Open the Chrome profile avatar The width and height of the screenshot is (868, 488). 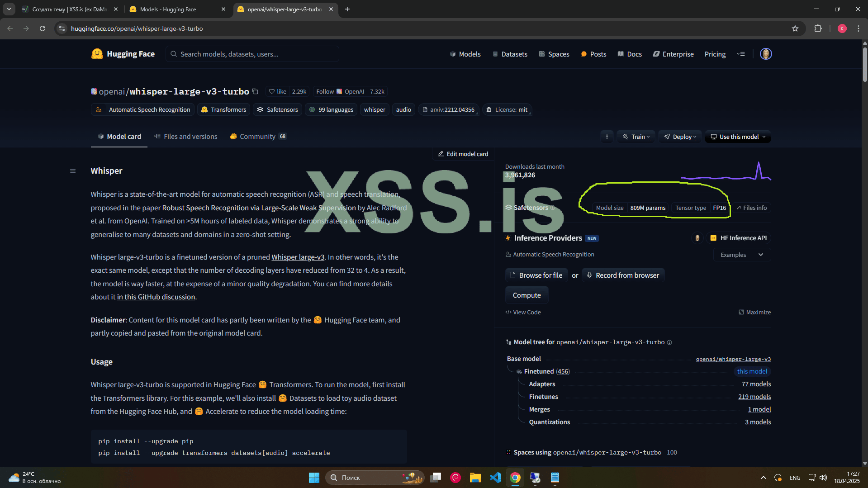click(842, 28)
